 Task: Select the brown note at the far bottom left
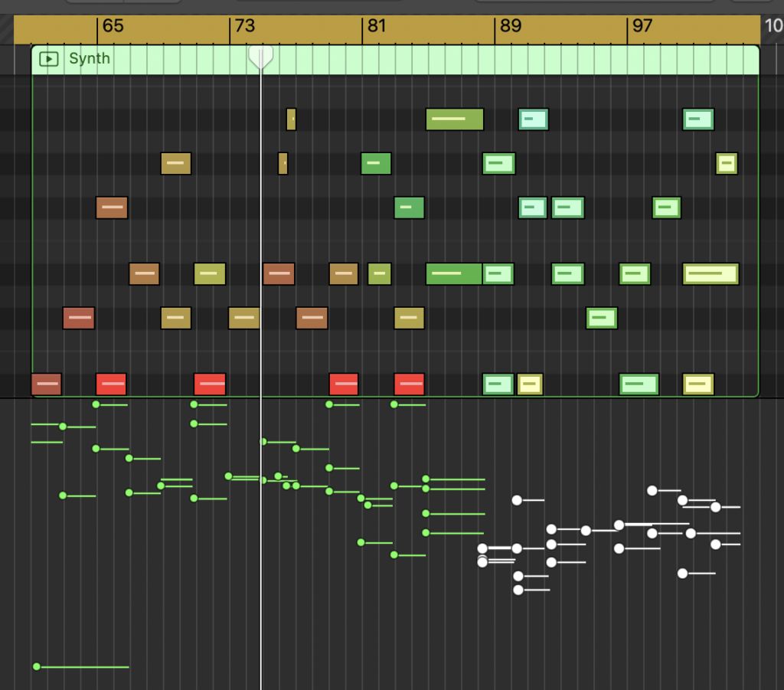(45, 384)
